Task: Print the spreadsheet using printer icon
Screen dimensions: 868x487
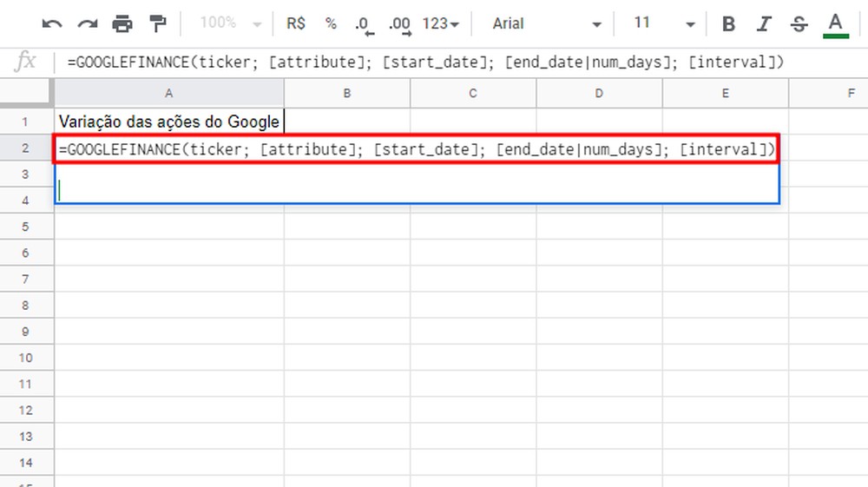Action: 122,23
